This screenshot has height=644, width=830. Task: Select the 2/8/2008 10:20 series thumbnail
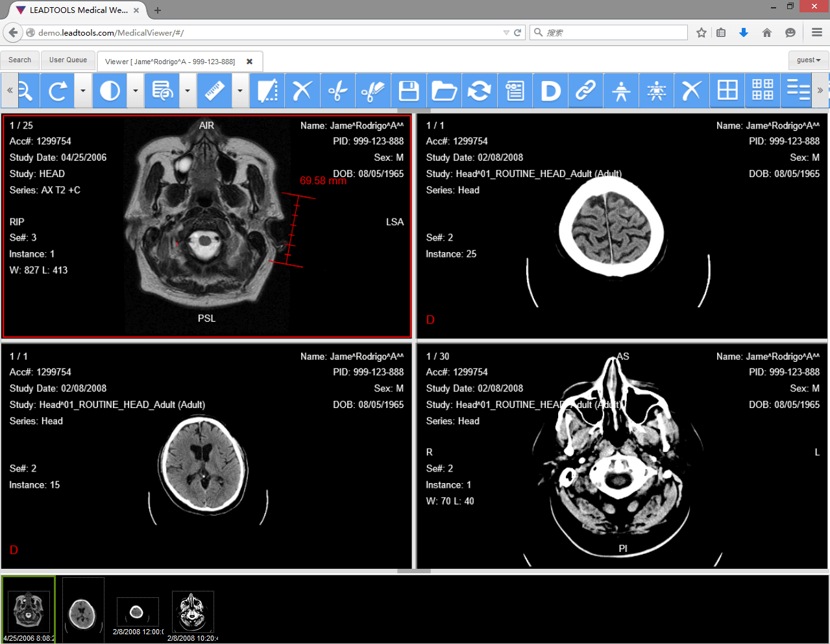click(192, 612)
